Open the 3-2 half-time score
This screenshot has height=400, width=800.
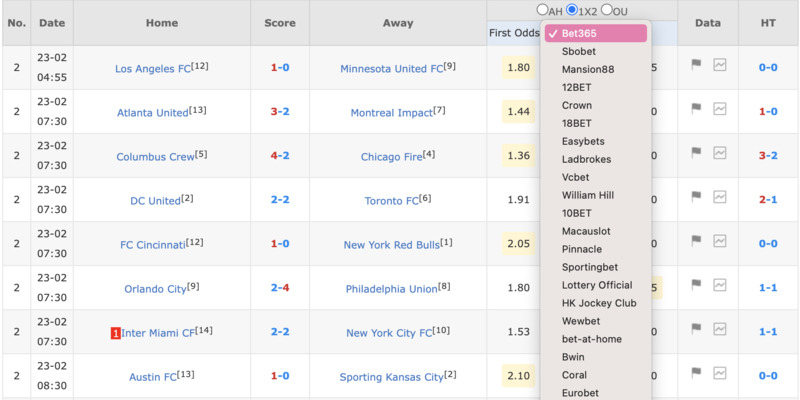coord(768,156)
